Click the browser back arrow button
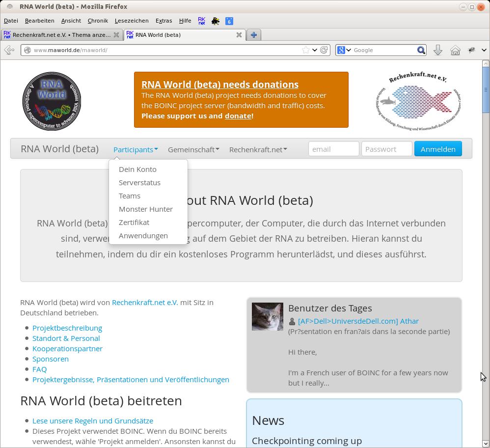This screenshot has height=448, width=490. (x=8, y=50)
